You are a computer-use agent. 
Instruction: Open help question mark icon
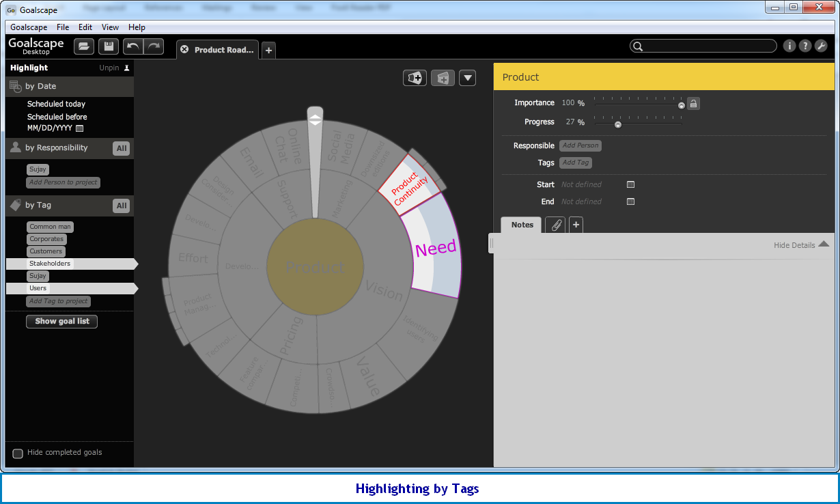(x=805, y=46)
